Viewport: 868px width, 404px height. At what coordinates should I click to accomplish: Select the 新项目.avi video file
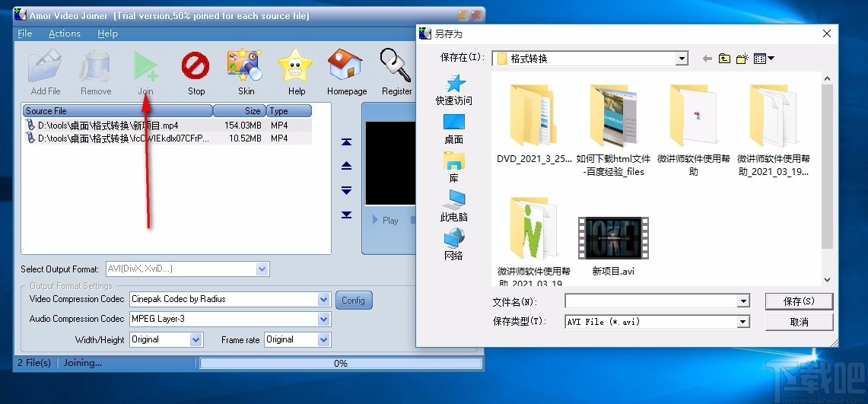pos(613,246)
